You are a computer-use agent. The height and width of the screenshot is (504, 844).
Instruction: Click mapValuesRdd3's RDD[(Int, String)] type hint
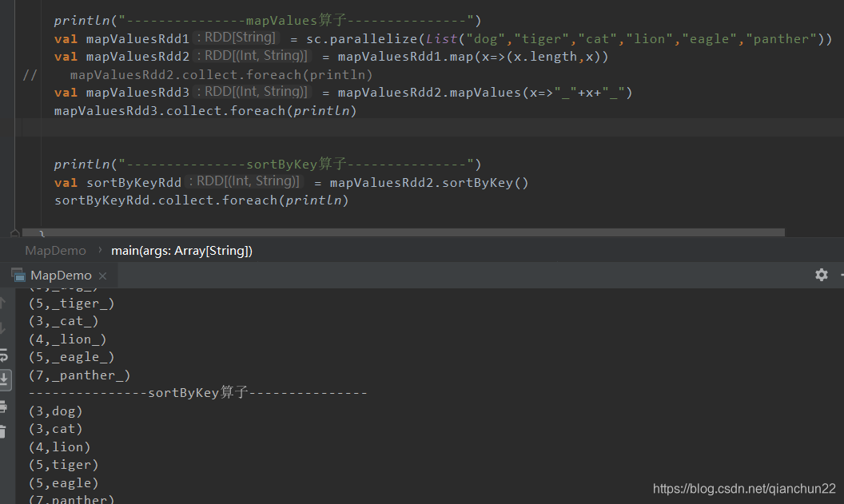[252, 92]
